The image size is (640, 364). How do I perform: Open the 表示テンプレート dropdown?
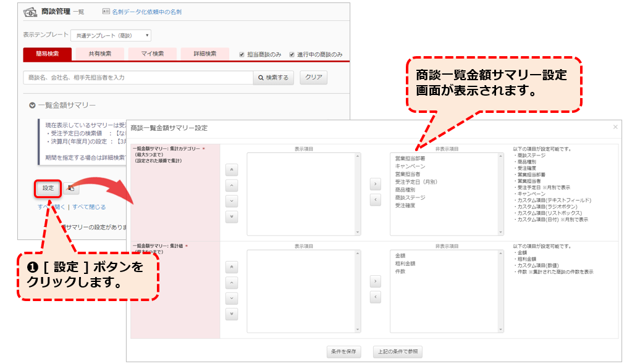pos(110,36)
